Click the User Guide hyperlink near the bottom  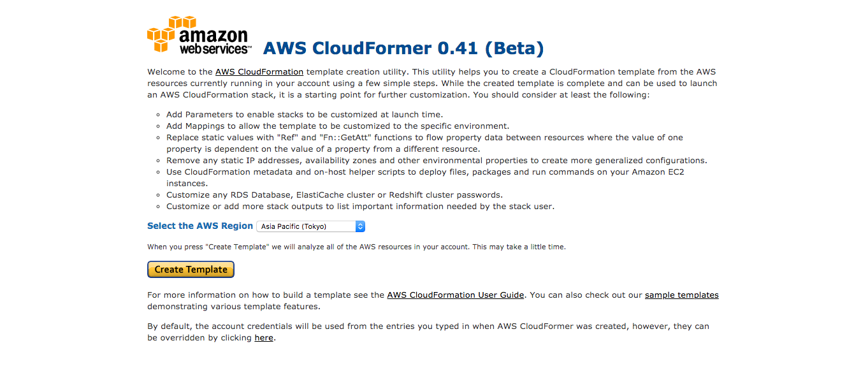click(x=455, y=295)
